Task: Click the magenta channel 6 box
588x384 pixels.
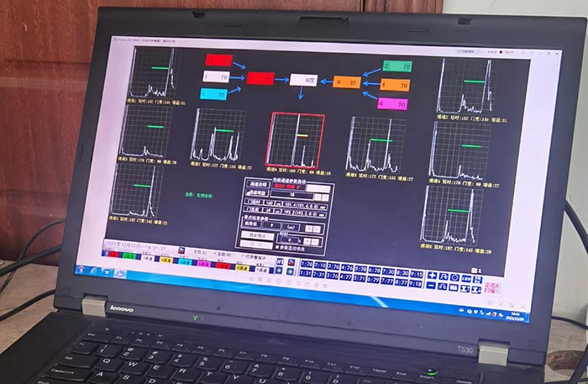Action: pyautogui.click(x=393, y=103)
